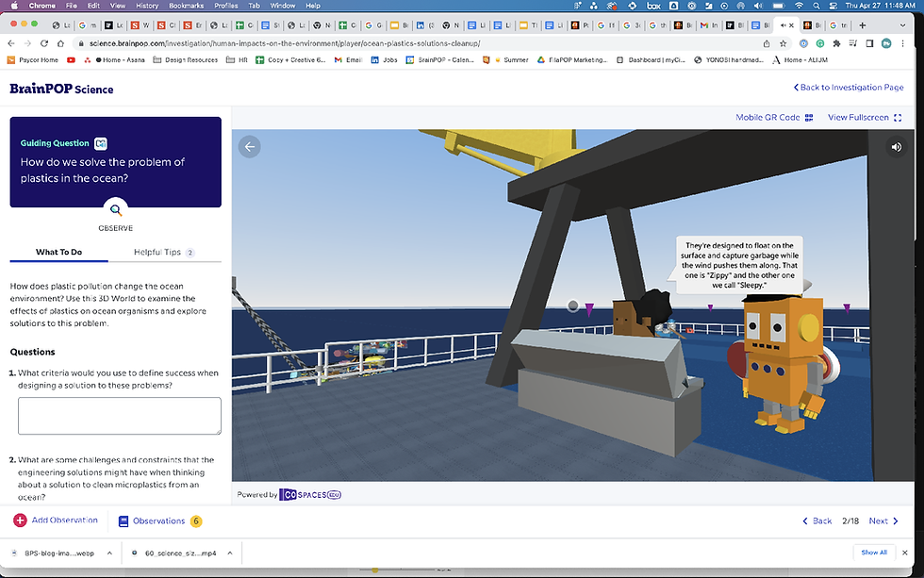
Task: Click the Chrome home button
Action: pyautogui.click(x=60, y=43)
